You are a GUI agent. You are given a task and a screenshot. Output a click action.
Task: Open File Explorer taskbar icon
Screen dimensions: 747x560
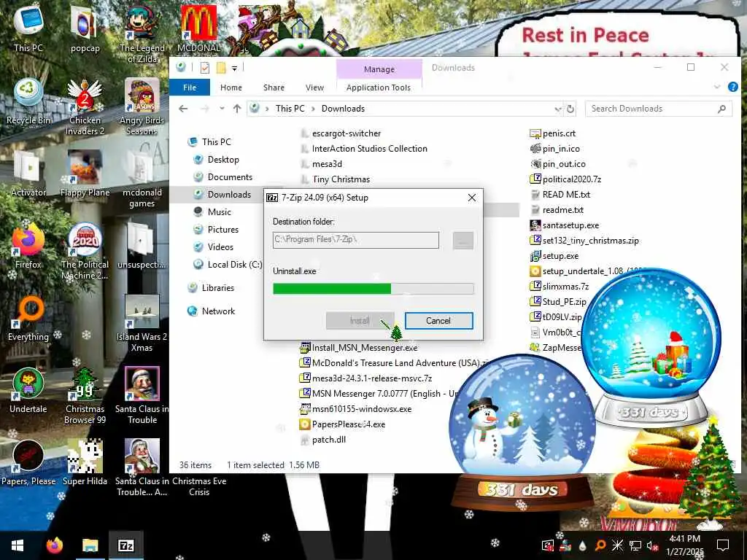point(90,545)
